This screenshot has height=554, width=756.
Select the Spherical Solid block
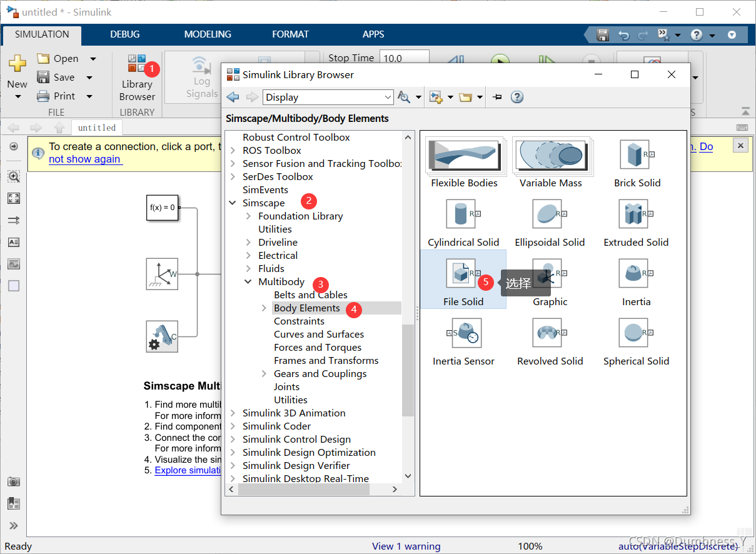pos(637,341)
